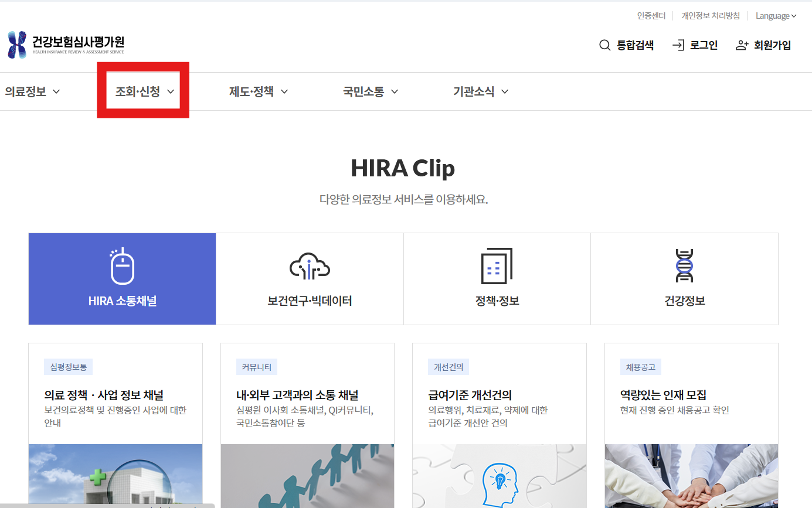812x508 pixels.
Task: Switch to the 건강정보 tab
Action: 684,279
